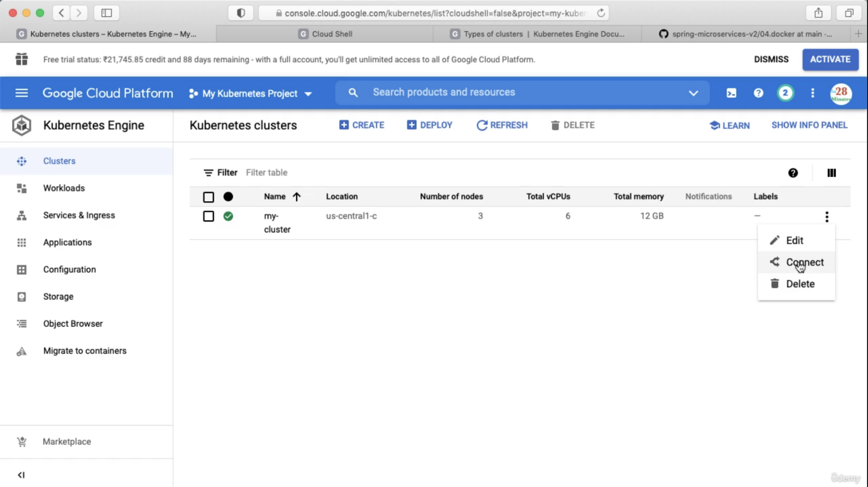The height and width of the screenshot is (487, 868).
Task: Open My Kubernetes Project selector dropdown
Action: pyautogui.click(x=250, y=93)
